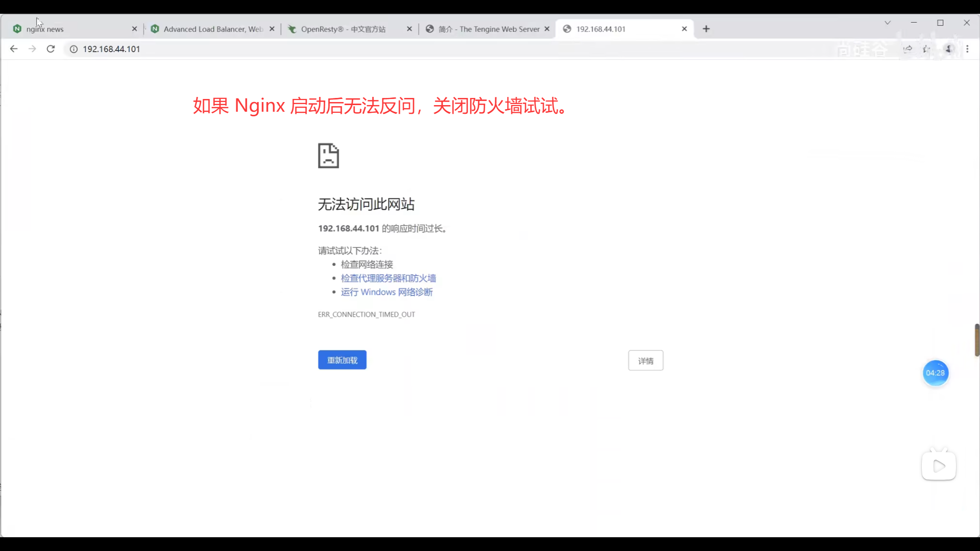Open the user profile avatar

click(949, 49)
